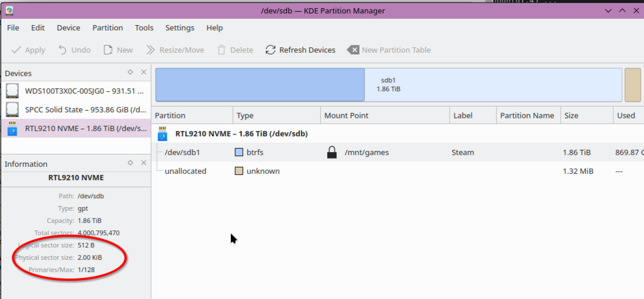Open the Partition menu
The height and width of the screenshot is (299, 644).
[108, 28]
